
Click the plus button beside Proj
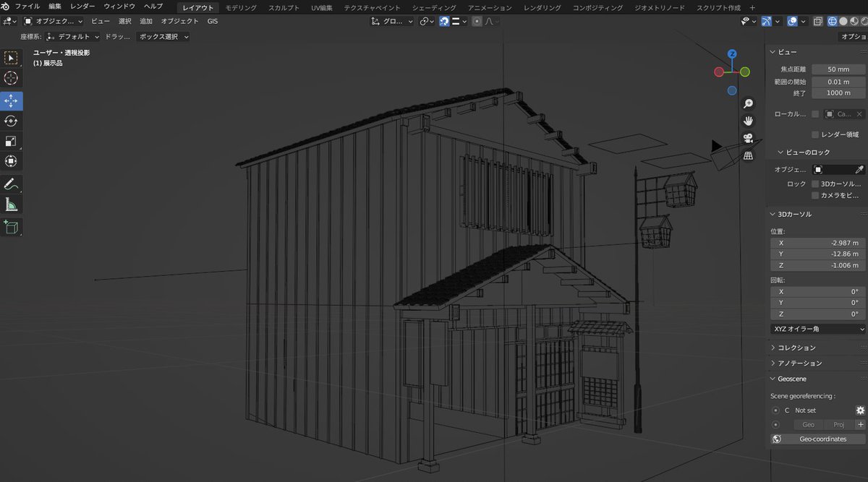[861, 425]
